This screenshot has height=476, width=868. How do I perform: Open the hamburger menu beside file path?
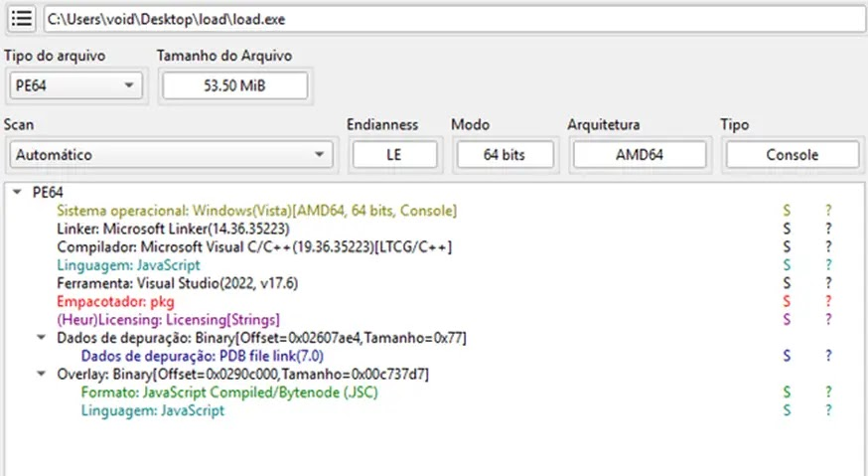[20, 19]
